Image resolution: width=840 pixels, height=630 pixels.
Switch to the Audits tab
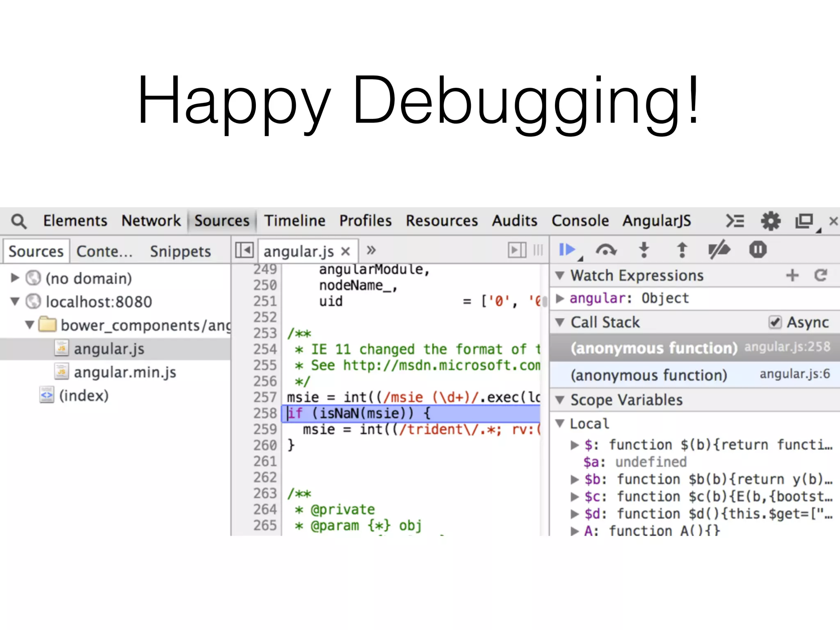pyautogui.click(x=514, y=221)
